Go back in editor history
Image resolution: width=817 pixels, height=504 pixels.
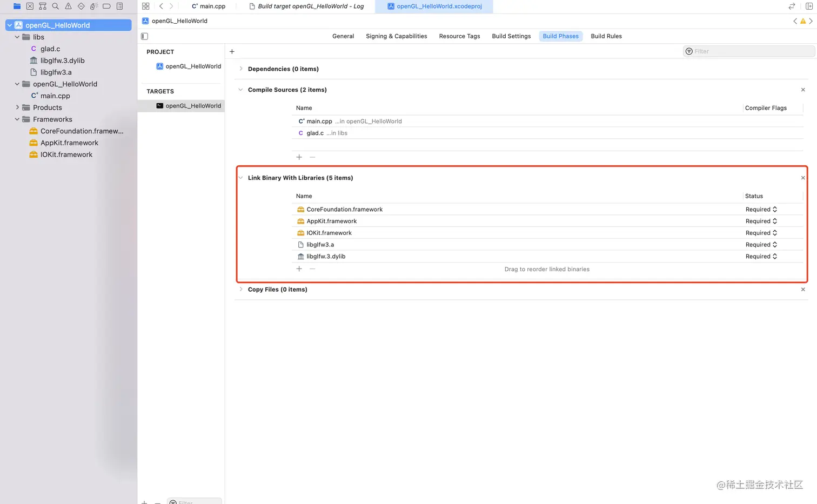161,6
